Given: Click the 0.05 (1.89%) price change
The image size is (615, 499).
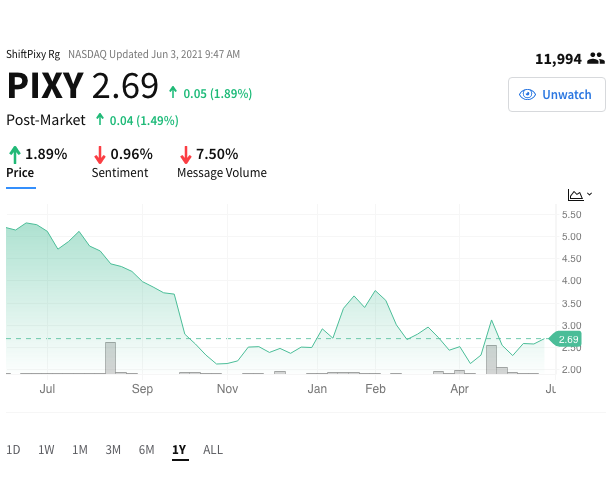Looking at the screenshot, I should click(x=218, y=94).
